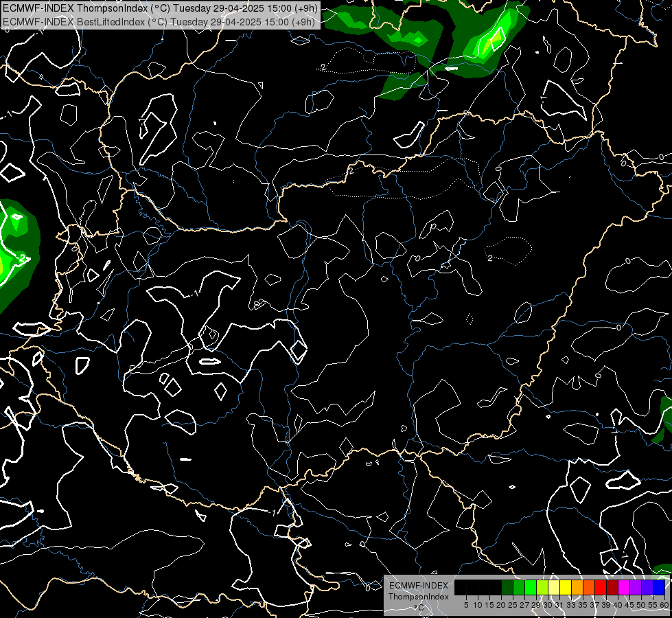This screenshot has height=618, width=672.
Task: Click the legend value 35
Action: coord(583,605)
